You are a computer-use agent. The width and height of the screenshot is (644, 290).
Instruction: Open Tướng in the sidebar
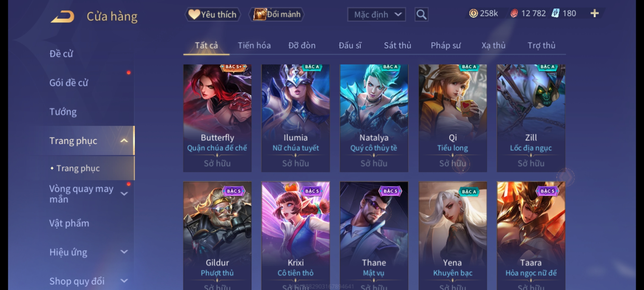point(63,111)
